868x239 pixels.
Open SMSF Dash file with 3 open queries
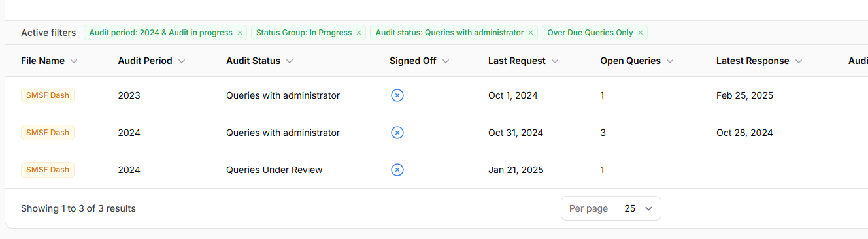pos(48,133)
